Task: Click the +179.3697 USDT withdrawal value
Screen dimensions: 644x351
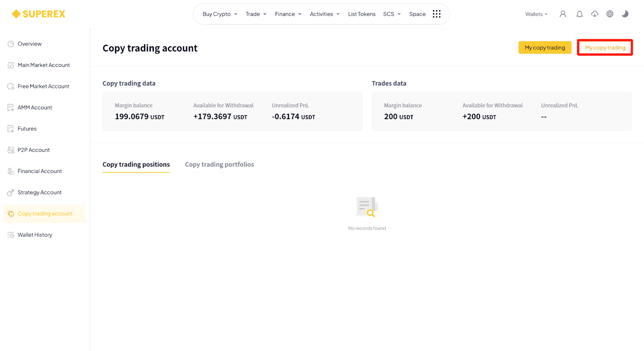Action: coord(220,117)
